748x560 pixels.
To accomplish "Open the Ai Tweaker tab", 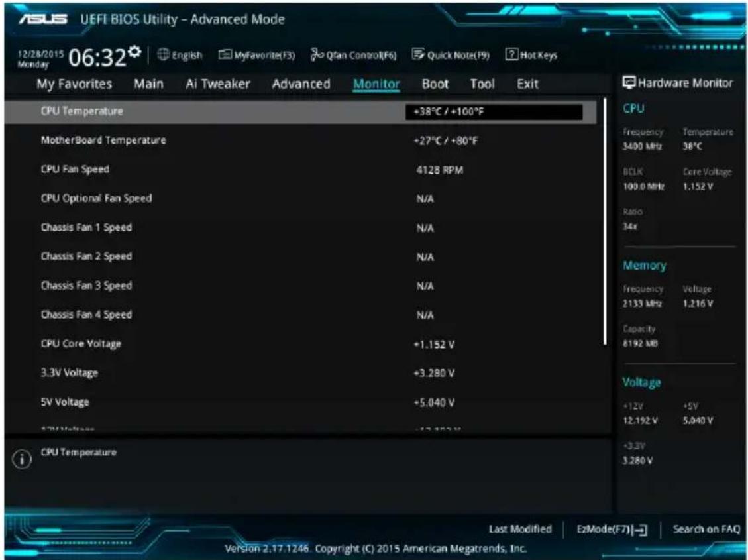I will [x=218, y=84].
